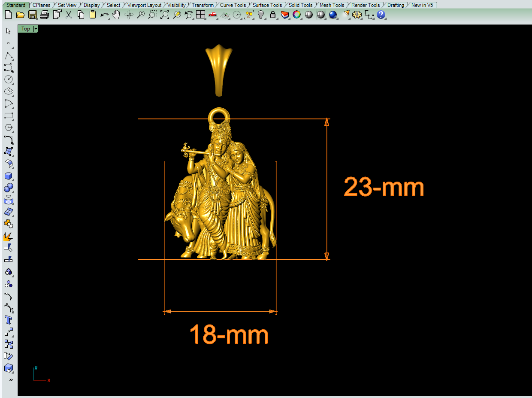
Task: Open the Mesh Tools tab
Action: point(332,5)
